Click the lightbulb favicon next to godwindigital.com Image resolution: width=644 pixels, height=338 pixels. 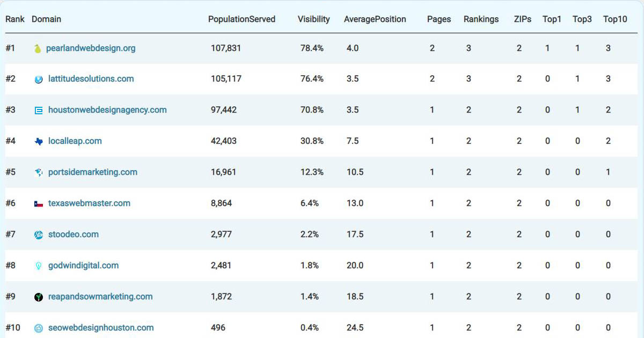coord(38,265)
